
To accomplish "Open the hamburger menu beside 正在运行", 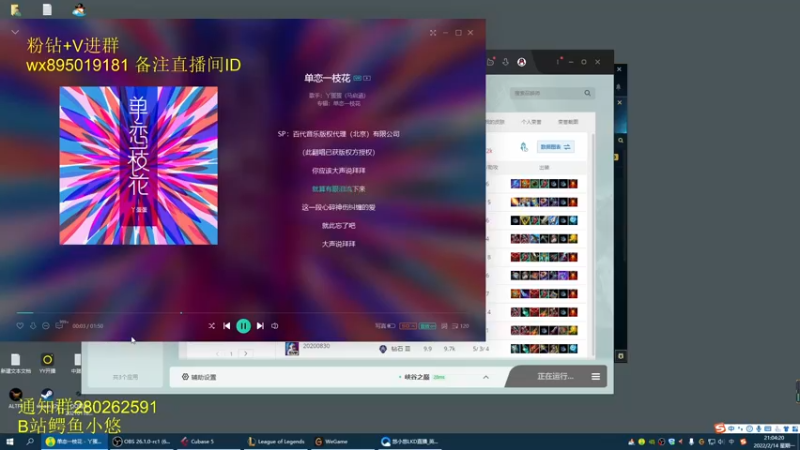I will point(595,377).
